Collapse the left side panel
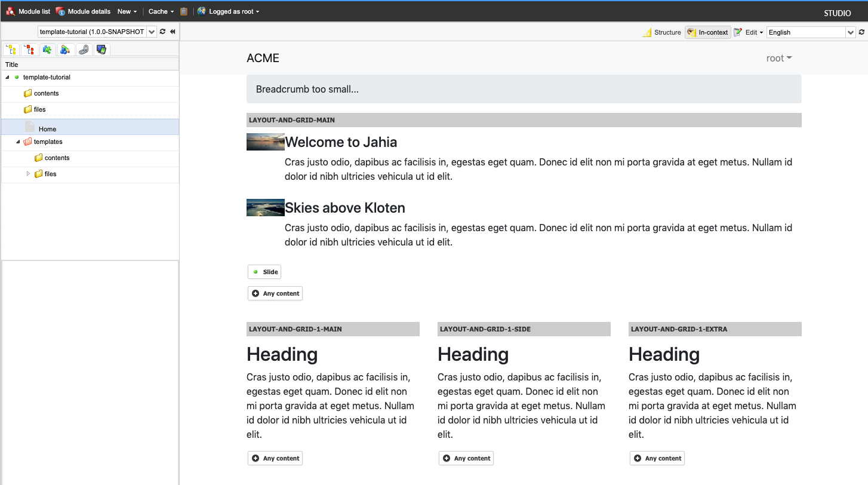This screenshot has height=485, width=868. coord(172,32)
